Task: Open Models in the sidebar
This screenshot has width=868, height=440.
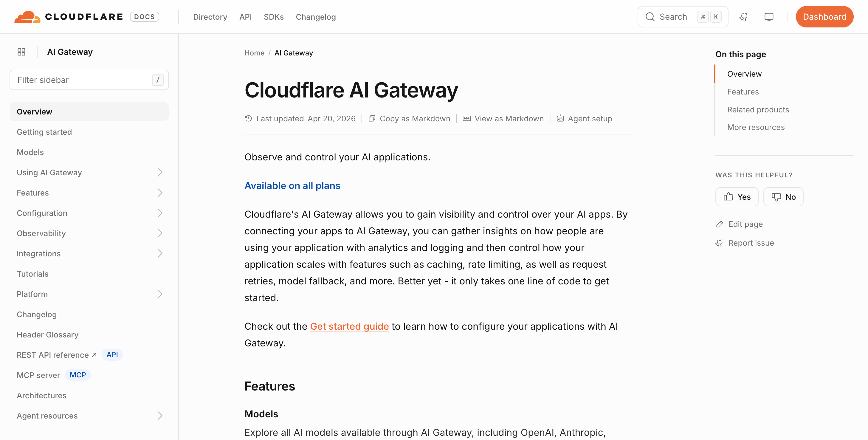Action: 30,152
